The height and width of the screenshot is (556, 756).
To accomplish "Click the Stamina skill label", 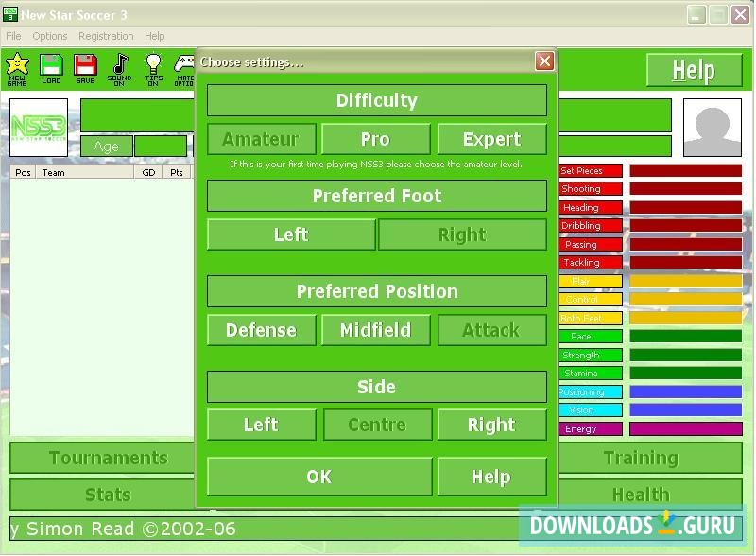I will 591,374.
